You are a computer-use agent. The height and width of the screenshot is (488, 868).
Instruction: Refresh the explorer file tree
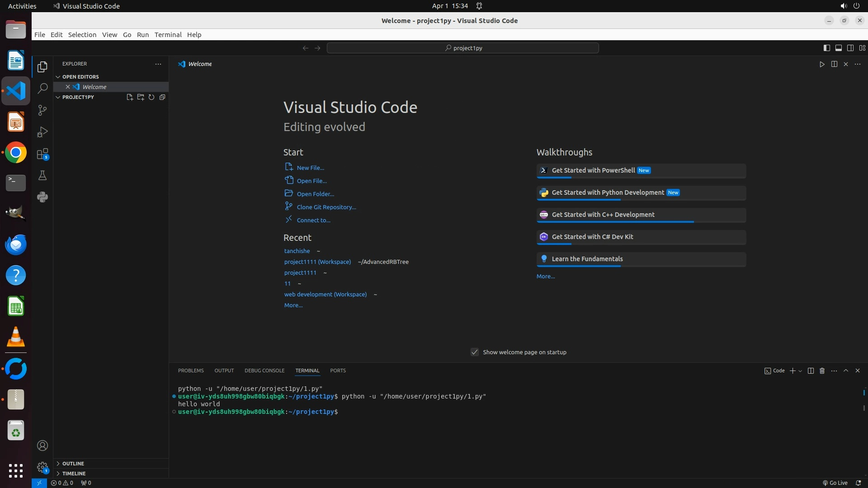coord(151,97)
